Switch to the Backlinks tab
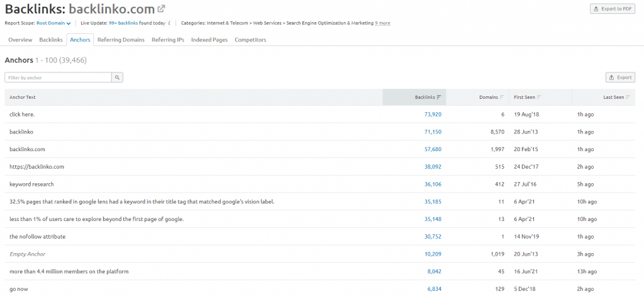This screenshot has height=296, width=644. 51,40
